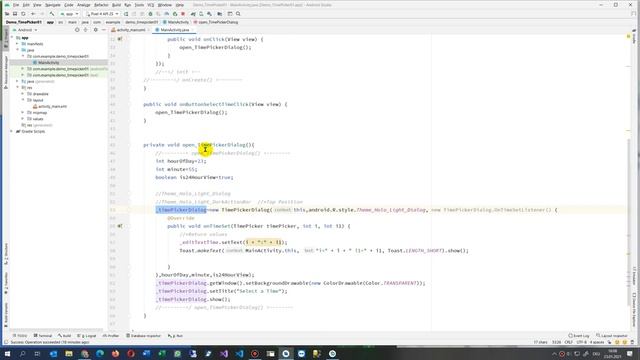The image size is (640, 360).
Task: Open the VCS menu
Action: [x=151, y=5]
